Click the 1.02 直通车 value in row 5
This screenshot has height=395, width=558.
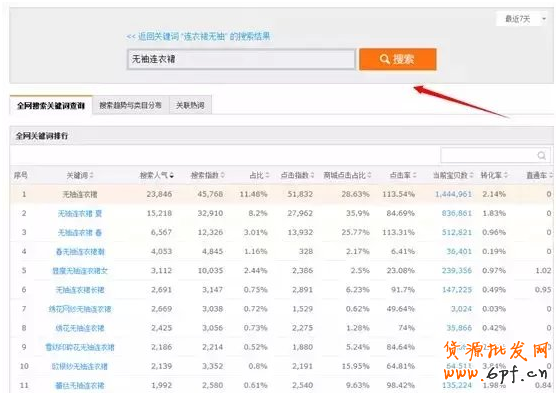[x=543, y=271]
